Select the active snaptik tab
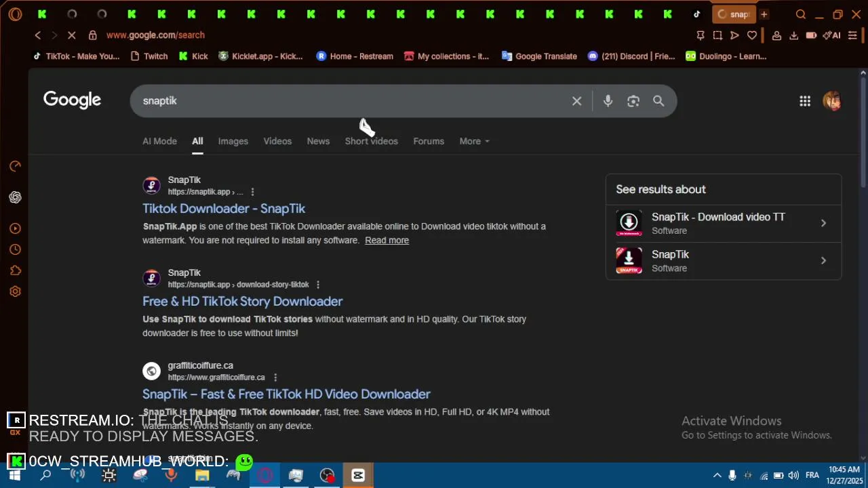Image resolution: width=868 pixels, height=488 pixels. point(734,14)
